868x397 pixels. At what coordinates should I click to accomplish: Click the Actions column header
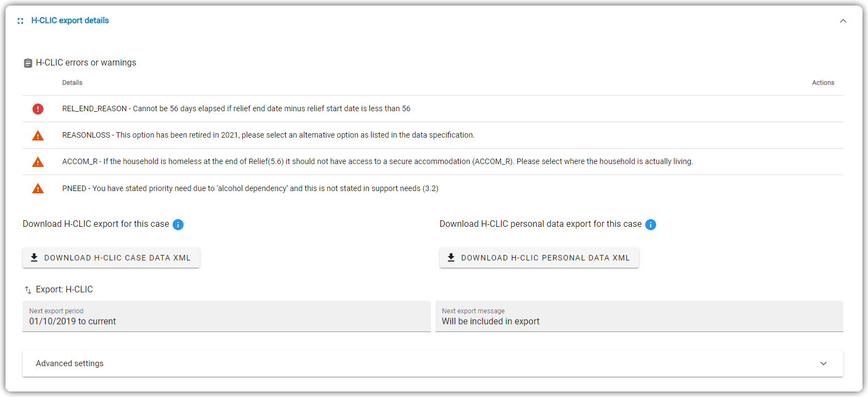(x=823, y=83)
